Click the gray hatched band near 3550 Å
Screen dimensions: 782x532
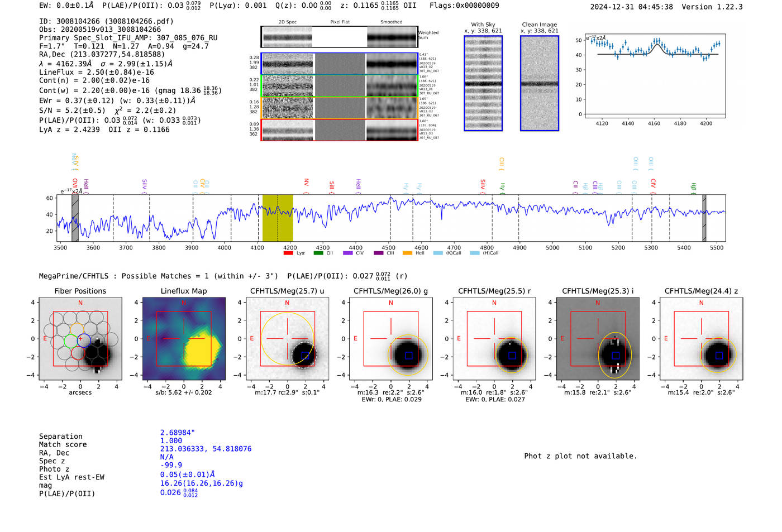(75, 218)
